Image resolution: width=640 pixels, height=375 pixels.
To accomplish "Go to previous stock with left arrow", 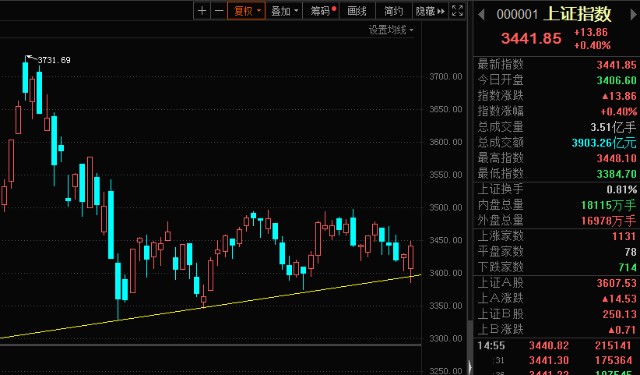I will [x=481, y=15].
